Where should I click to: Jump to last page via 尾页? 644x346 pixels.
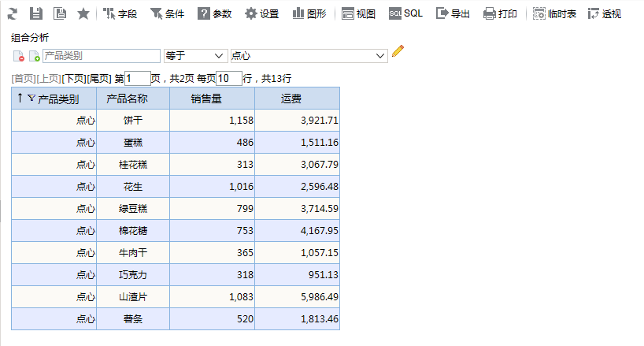(x=99, y=79)
